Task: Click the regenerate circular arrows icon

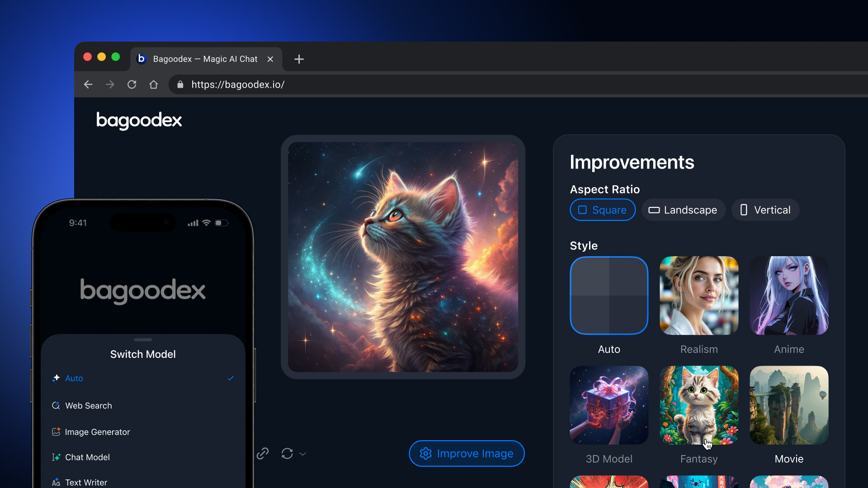Action: (287, 453)
